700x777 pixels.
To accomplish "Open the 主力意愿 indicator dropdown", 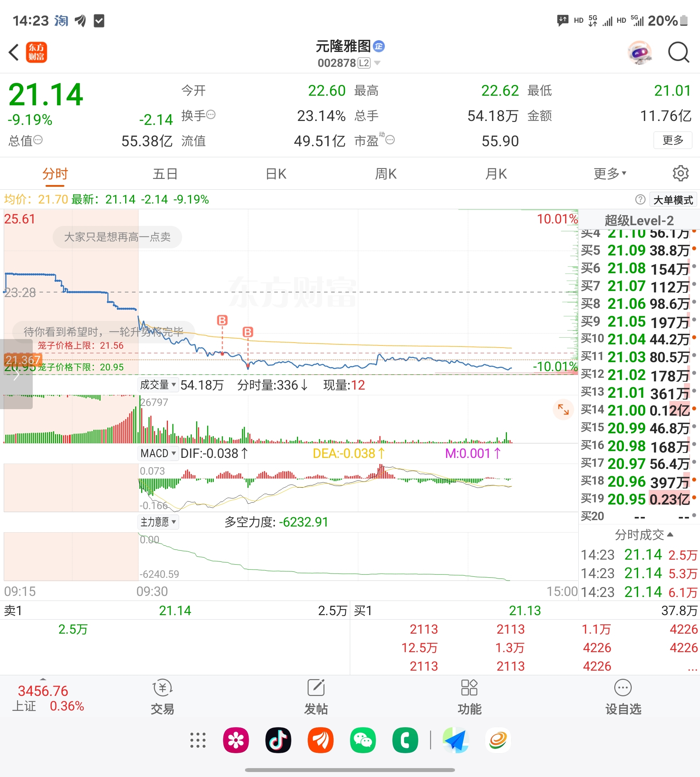I will 158,522.
